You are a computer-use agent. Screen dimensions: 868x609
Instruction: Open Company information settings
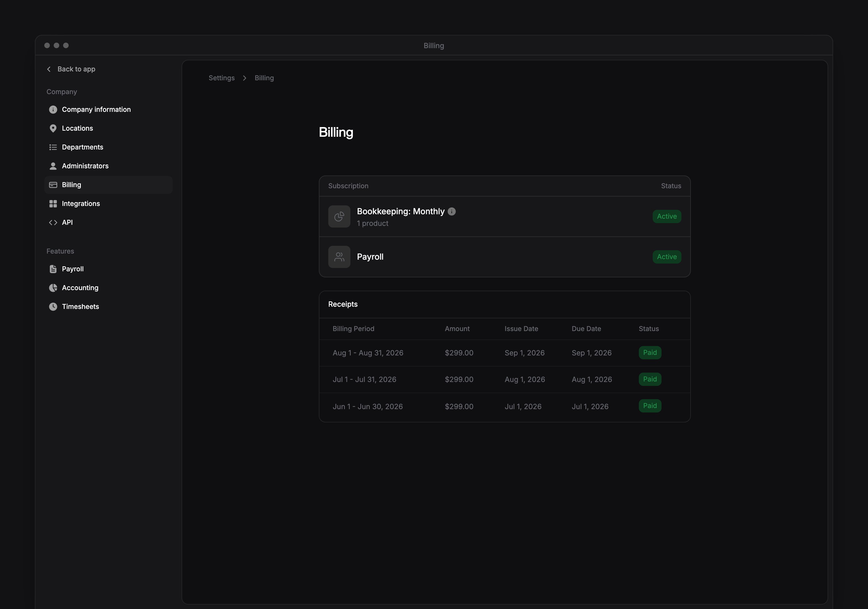pyautogui.click(x=108, y=109)
